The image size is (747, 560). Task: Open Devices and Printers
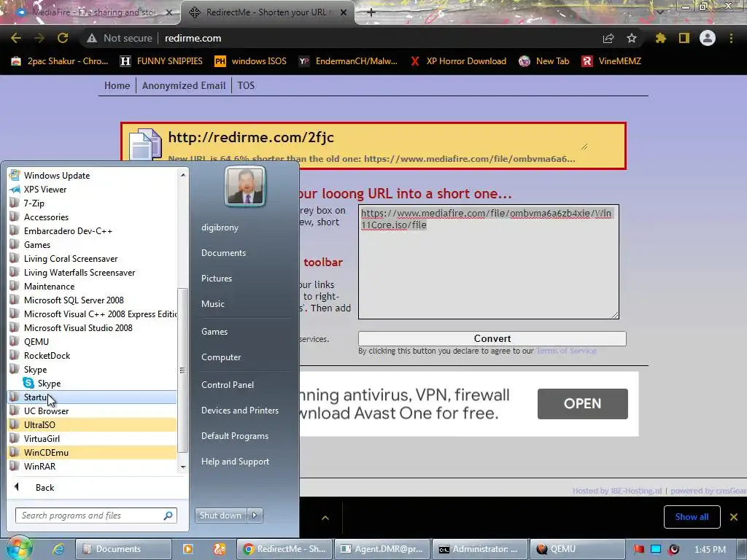239,410
